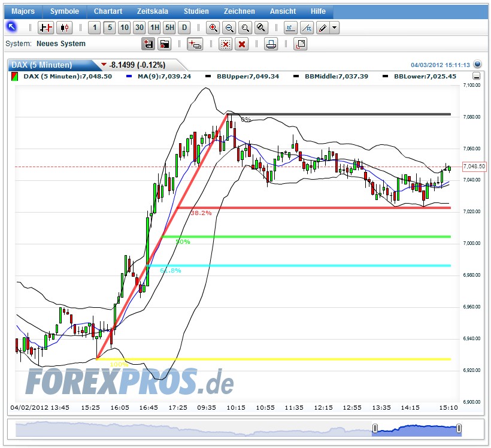Set timeframe to 10 minutes
The image size is (491, 448).
coord(125,28)
